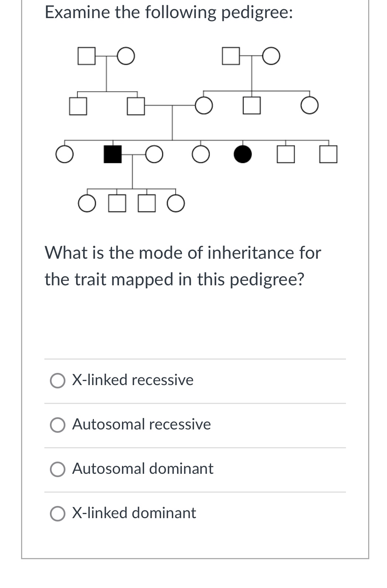Click the leftmost circle in generation III

pos(65,154)
